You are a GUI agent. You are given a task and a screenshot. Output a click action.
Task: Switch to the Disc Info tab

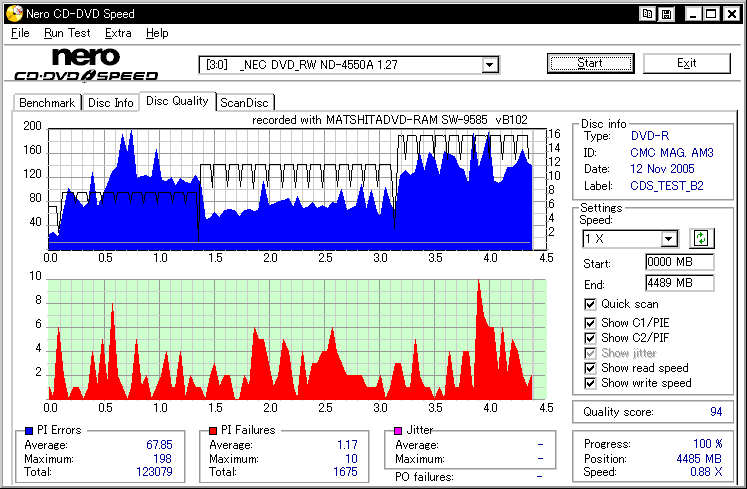[x=111, y=103]
